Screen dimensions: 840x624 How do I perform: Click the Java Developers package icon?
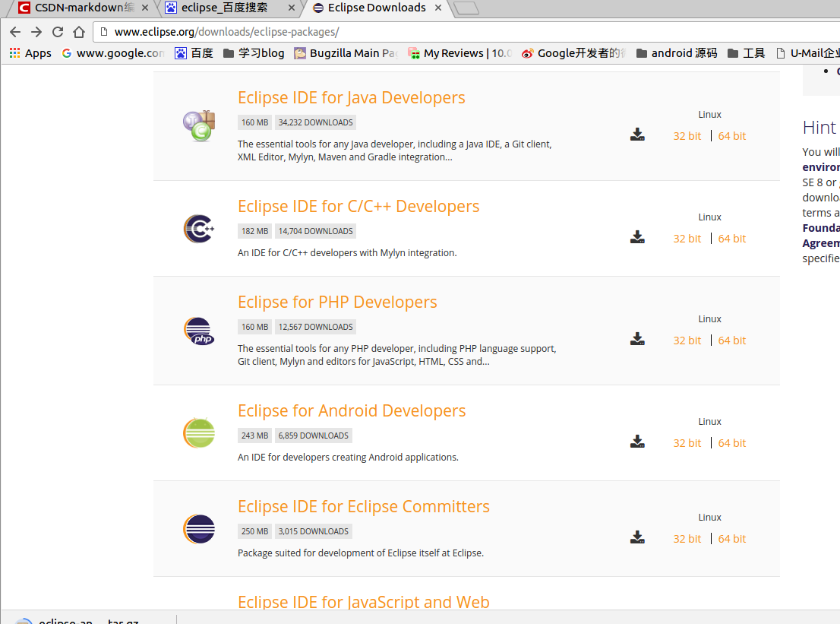199,126
